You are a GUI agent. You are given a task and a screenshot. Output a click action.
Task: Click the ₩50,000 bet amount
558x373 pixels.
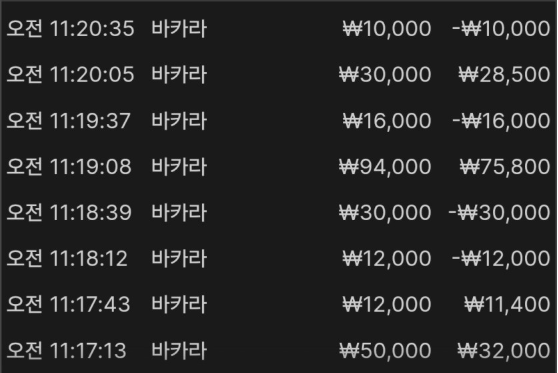[385, 351]
